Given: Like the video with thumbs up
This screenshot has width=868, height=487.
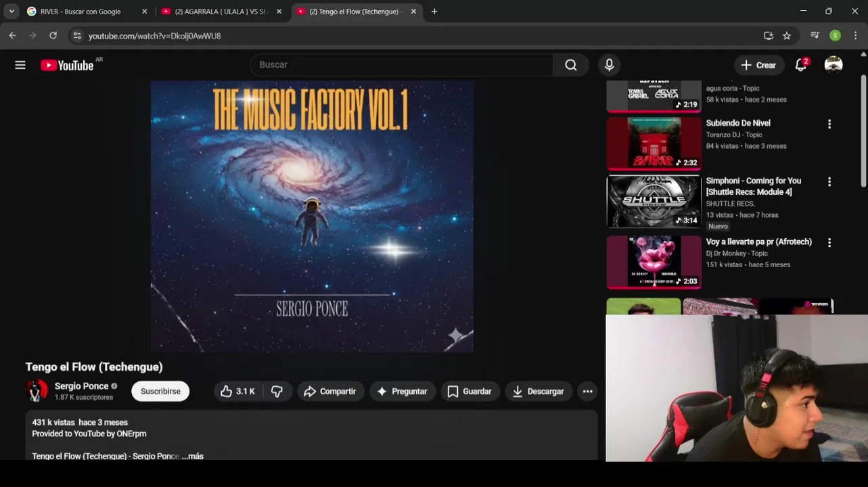Looking at the screenshot, I should coord(237,391).
